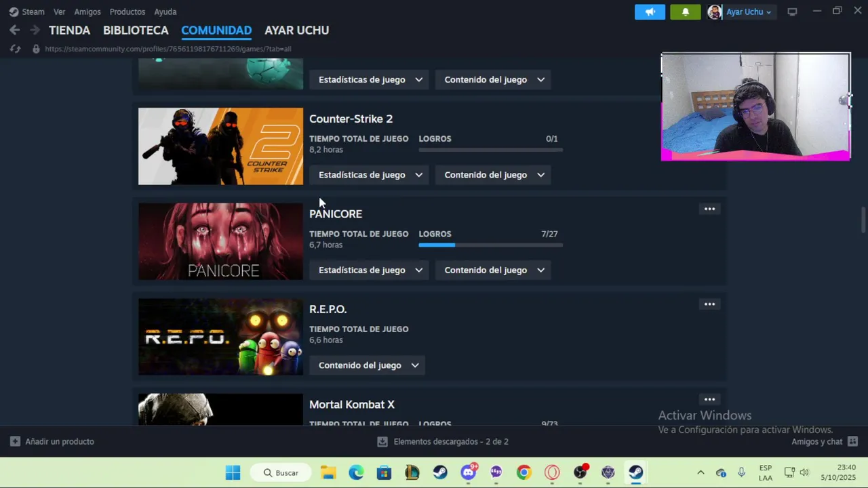This screenshot has height=488, width=868.
Task: Open the Amigos menu
Action: [x=87, y=12]
